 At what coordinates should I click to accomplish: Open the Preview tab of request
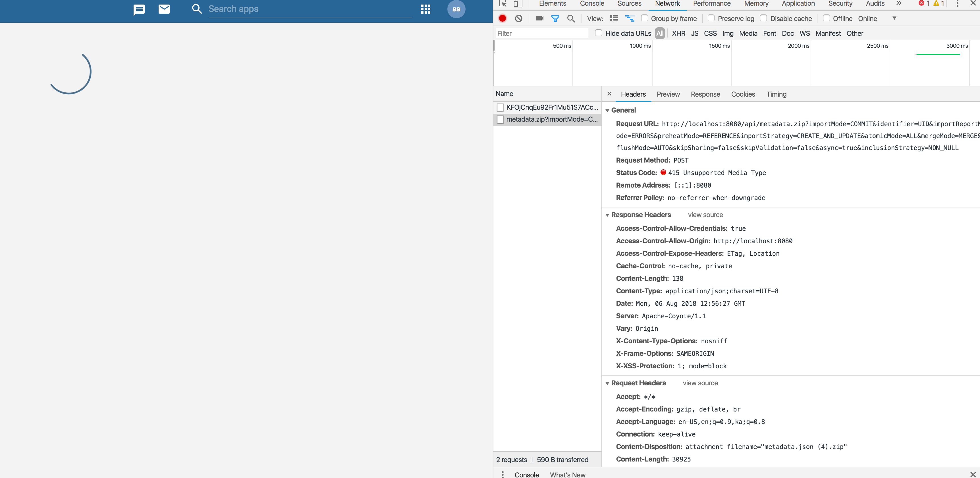click(668, 94)
